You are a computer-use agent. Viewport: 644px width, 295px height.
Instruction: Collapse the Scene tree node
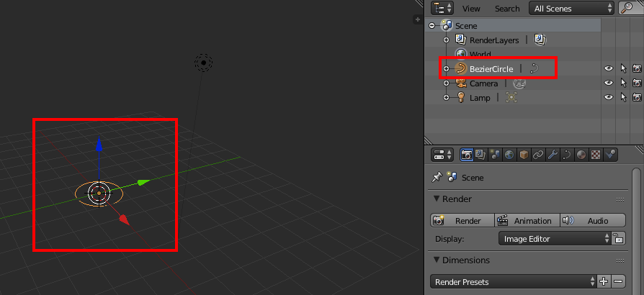coord(431,25)
